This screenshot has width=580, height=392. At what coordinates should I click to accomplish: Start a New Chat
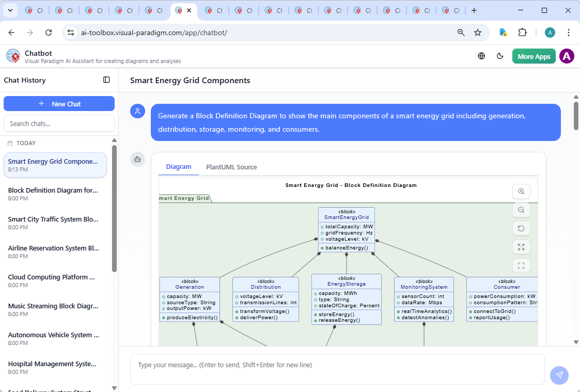pyautogui.click(x=59, y=103)
